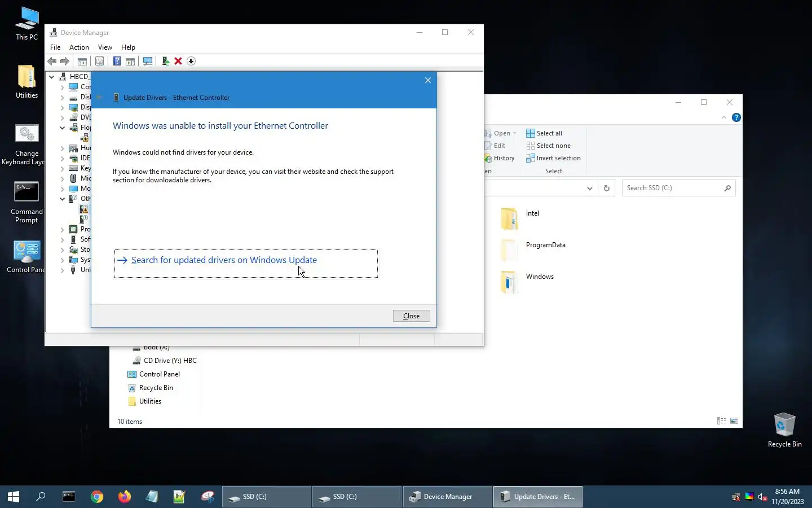Viewport: 812px width, 508px height.
Task: Collapse the expanded Other devices node
Action: (x=63, y=199)
